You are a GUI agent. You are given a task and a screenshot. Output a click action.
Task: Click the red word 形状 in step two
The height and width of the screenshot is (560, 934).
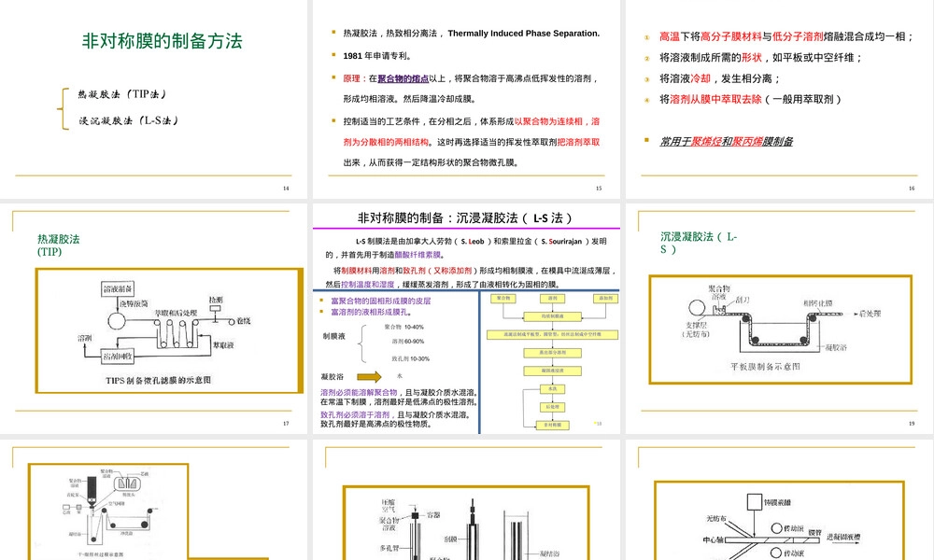tap(752, 58)
